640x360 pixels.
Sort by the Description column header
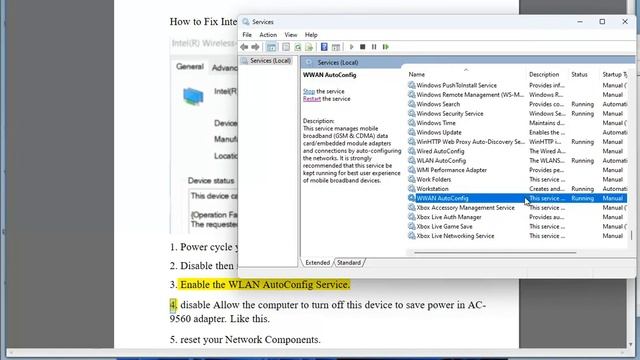click(x=544, y=75)
